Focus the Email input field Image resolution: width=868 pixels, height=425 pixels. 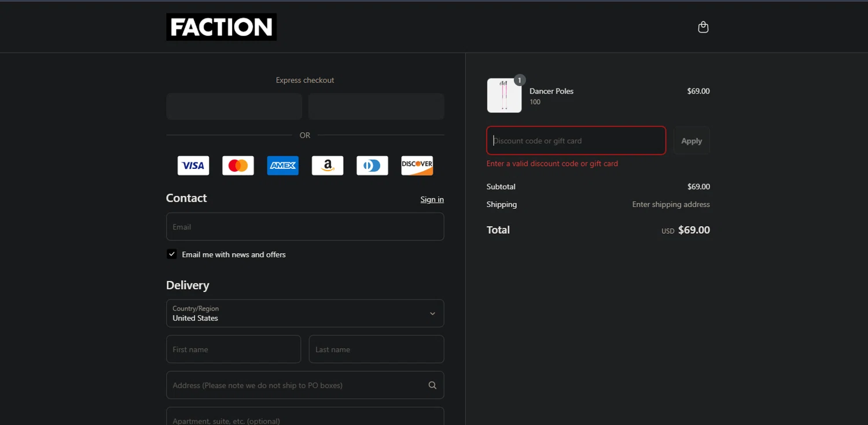(305, 227)
